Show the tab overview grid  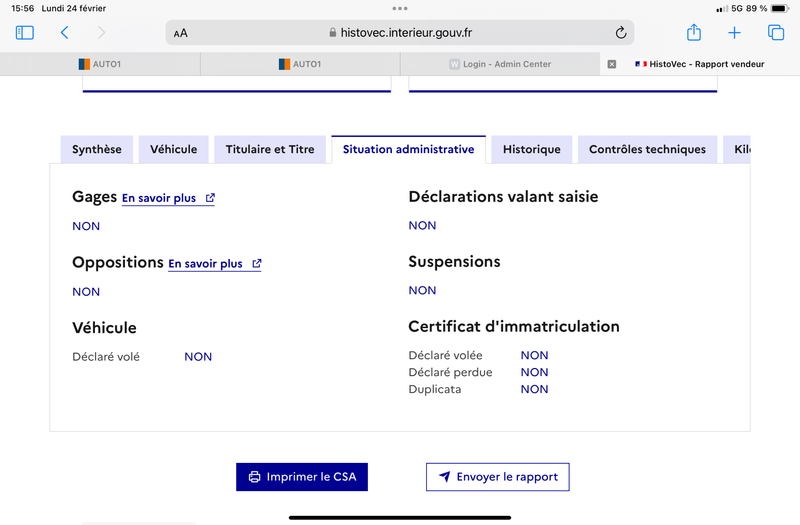coord(776,33)
